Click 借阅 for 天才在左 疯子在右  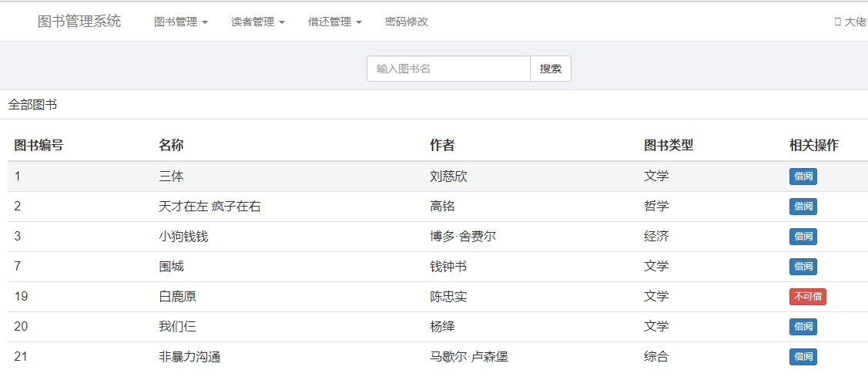[x=803, y=207]
